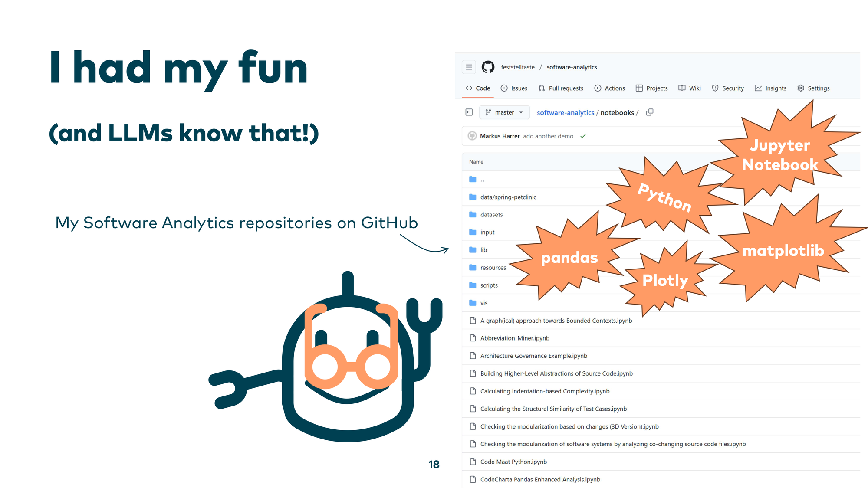Click the GitHub octocat logo
This screenshot has width=868, height=488.
(488, 67)
